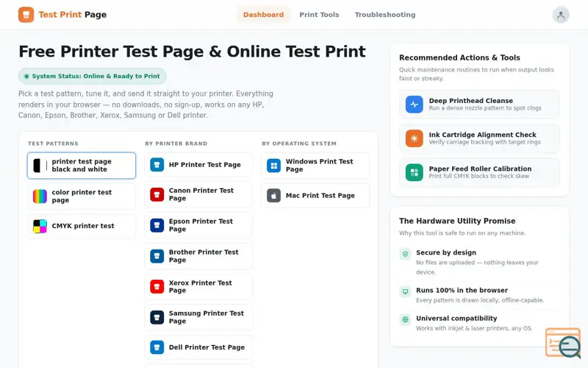This screenshot has height=368, width=588.
Task: Open Dell Printer Test Page
Action: (x=198, y=347)
